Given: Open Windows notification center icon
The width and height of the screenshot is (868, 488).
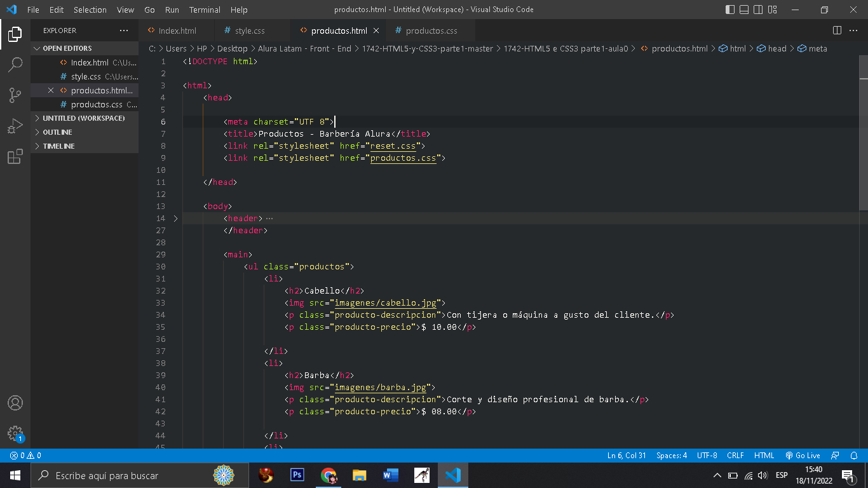Looking at the screenshot, I should coord(848,475).
